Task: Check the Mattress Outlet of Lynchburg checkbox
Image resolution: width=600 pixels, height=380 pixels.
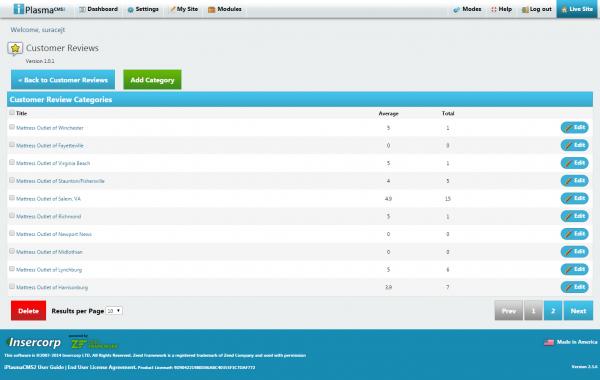Action: (12, 269)
